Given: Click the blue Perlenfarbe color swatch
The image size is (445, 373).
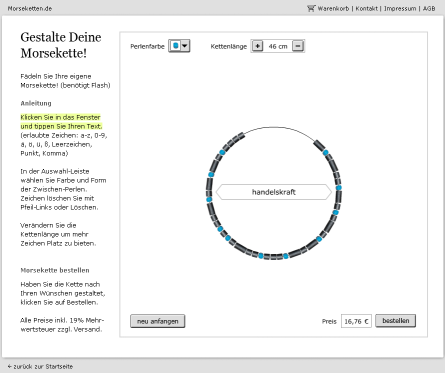Looking at the screenshot, I should [176, 46].
